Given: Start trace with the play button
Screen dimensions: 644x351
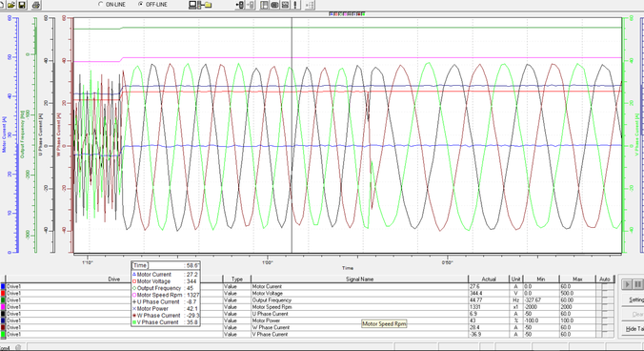Looking at the screenshot, I should tap(627, 284).
